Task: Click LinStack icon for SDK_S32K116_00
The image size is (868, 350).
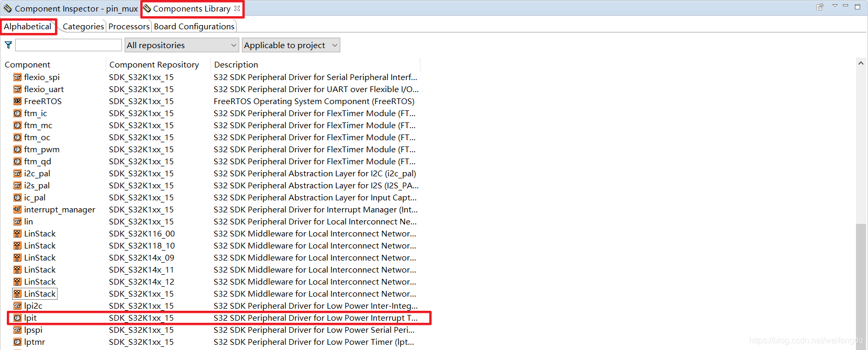Action: [17, 234]
